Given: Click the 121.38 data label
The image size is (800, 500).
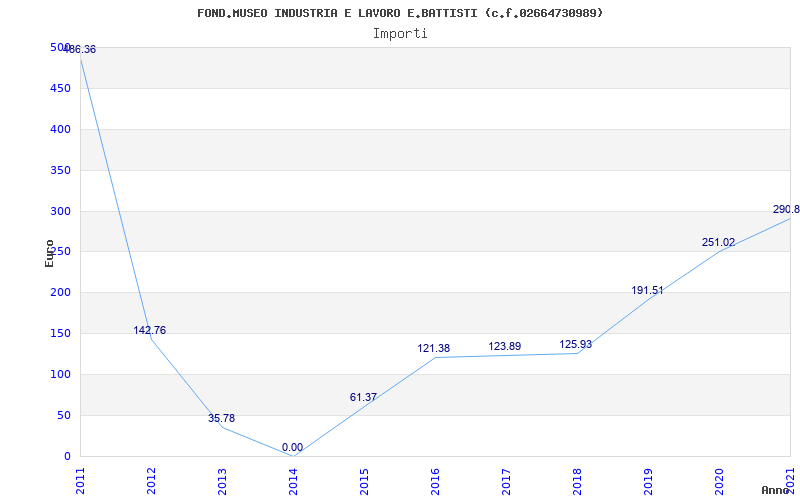Looking at the screenshot, I should [x=434, y=348].
